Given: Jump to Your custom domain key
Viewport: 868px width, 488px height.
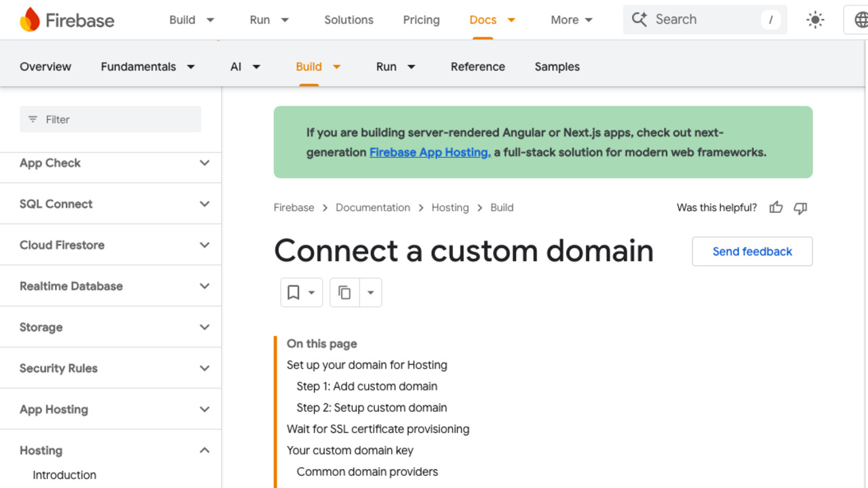Looking at the screenshot, I should click(x=350, y=450).
